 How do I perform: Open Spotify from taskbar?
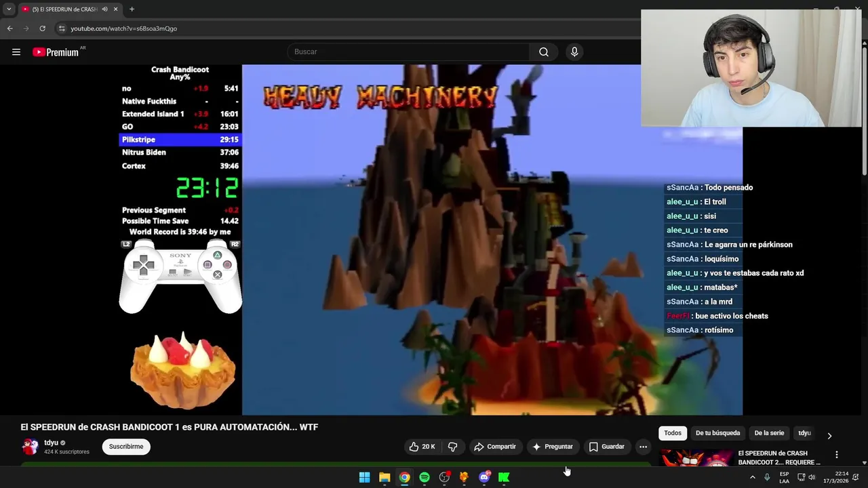pos(425,477)
